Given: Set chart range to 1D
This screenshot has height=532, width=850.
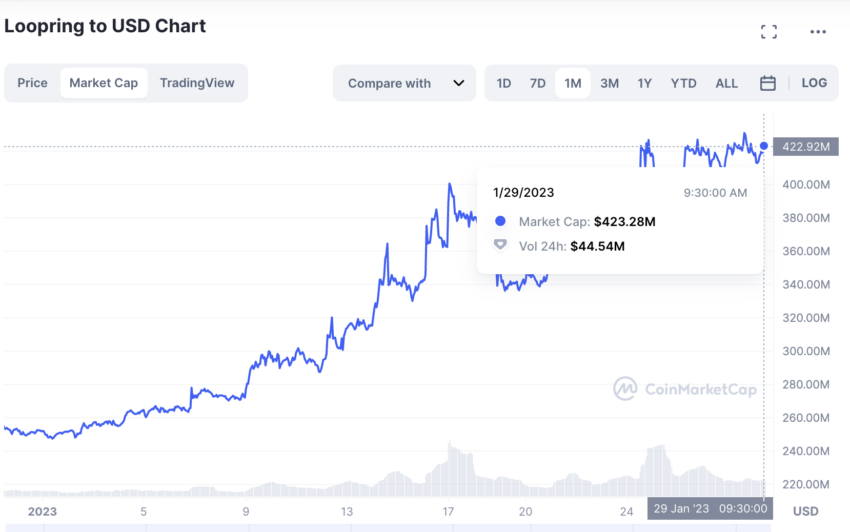Looking at the screenshot, I should (504, 83).
